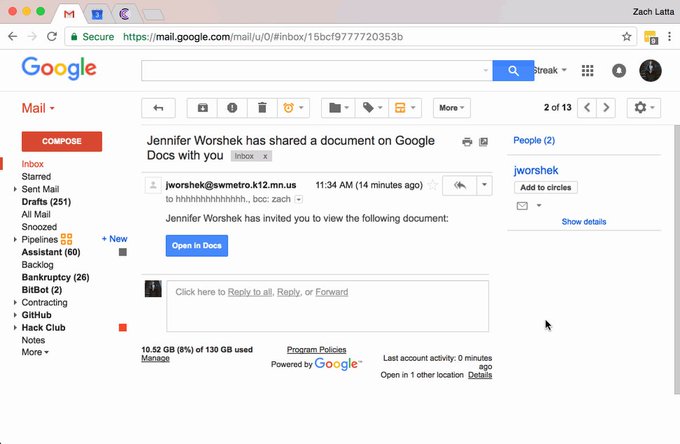
Task: Open the Settings gear dropdown
Action: tap(643, 108)
